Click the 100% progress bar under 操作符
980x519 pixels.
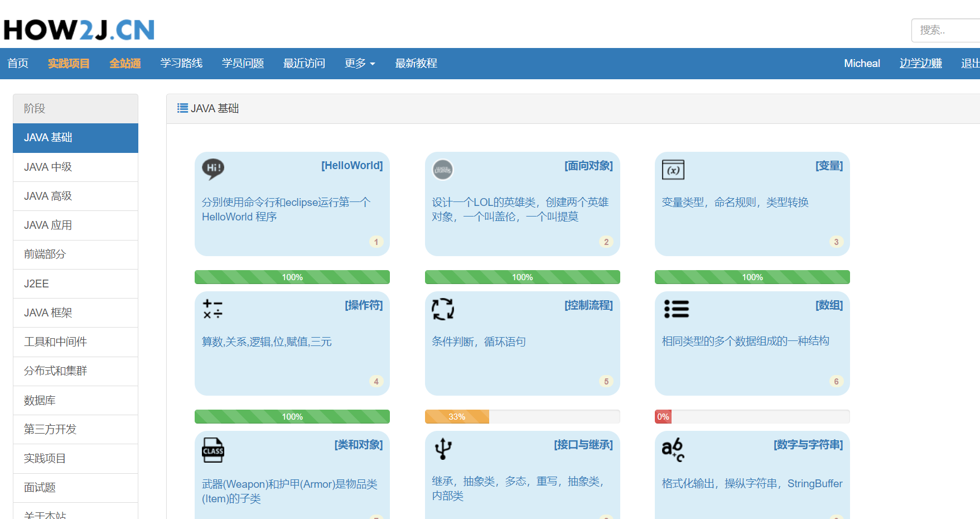click(x=292, y=417)
